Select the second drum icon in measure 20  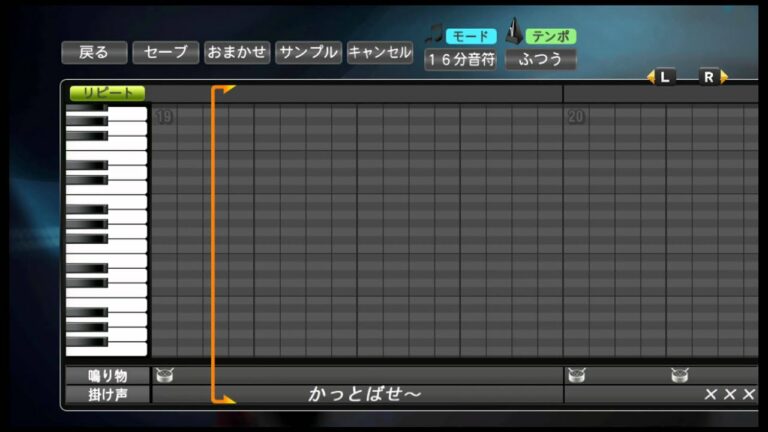coord(680,376)
